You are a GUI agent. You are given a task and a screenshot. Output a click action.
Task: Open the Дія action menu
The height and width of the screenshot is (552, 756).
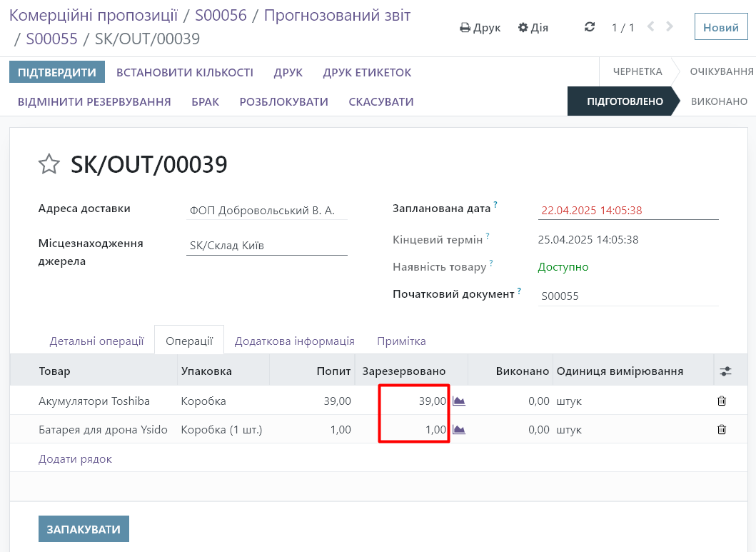point(533,28)
